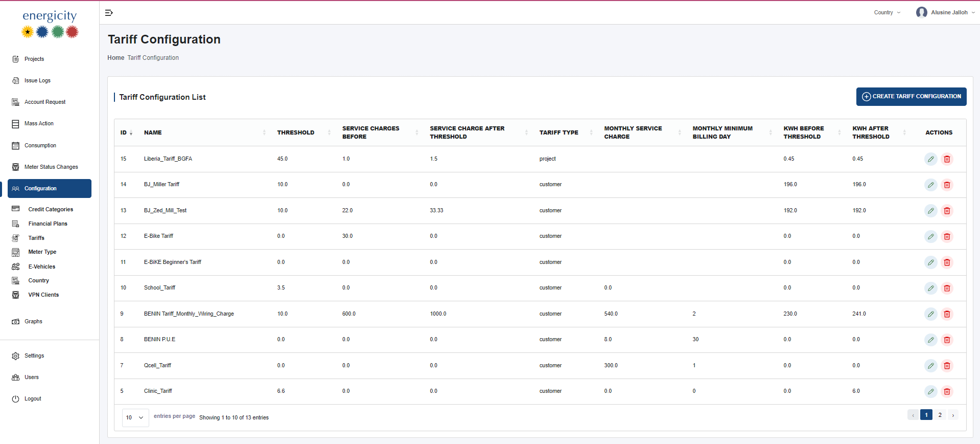Sort by Service Charges Before column
The image size is (980, 444).
380,132
